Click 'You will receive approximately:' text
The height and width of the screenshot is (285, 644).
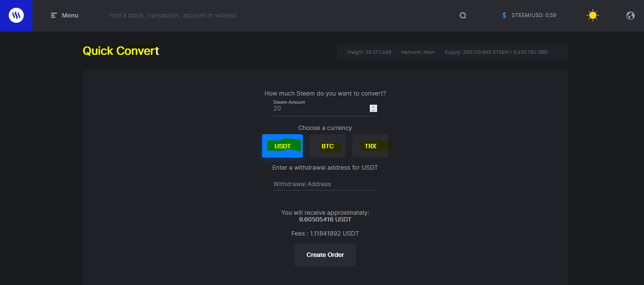(x=325, y=213)
